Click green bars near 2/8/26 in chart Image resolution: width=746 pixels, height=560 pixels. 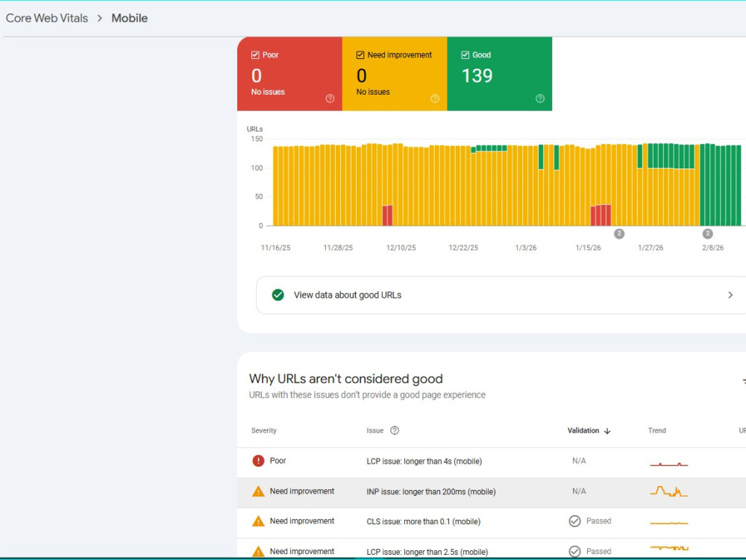click(x=721, y=185)
